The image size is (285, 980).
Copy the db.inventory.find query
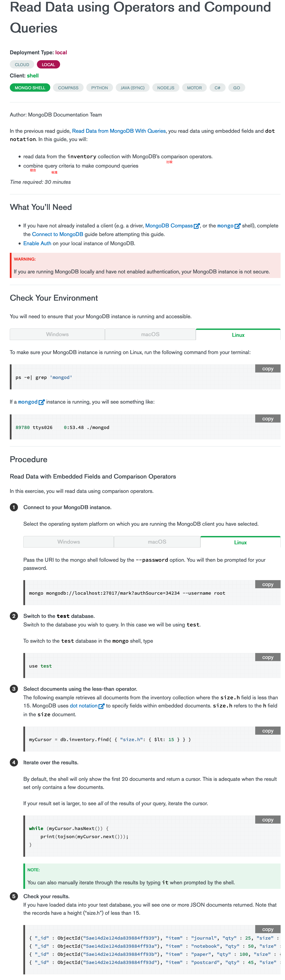pyautogui.click(x=268, y=731)
